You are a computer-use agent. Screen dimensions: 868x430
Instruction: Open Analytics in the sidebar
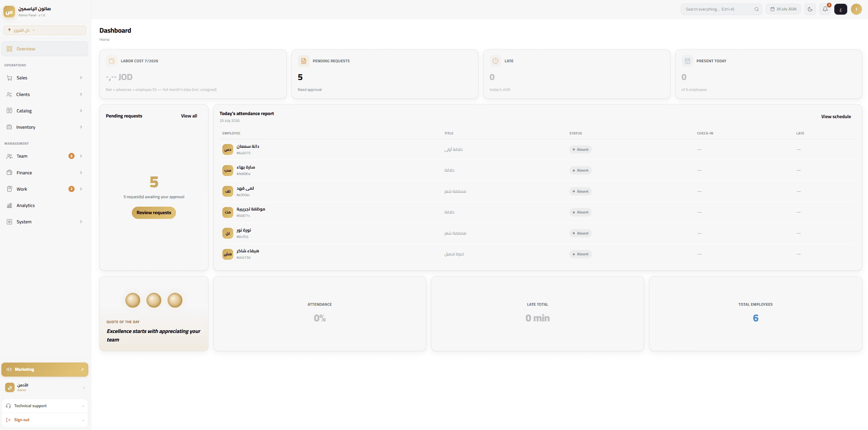pyautogui.click(x=45, y=205)
